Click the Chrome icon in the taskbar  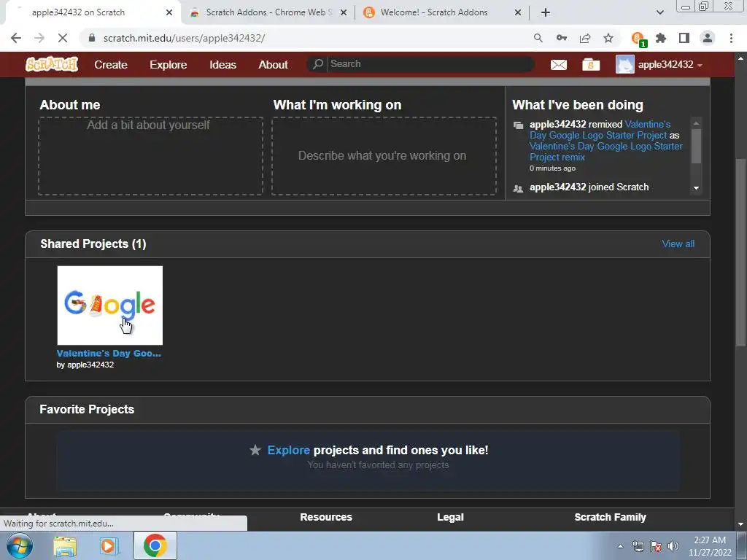(155, 545)
